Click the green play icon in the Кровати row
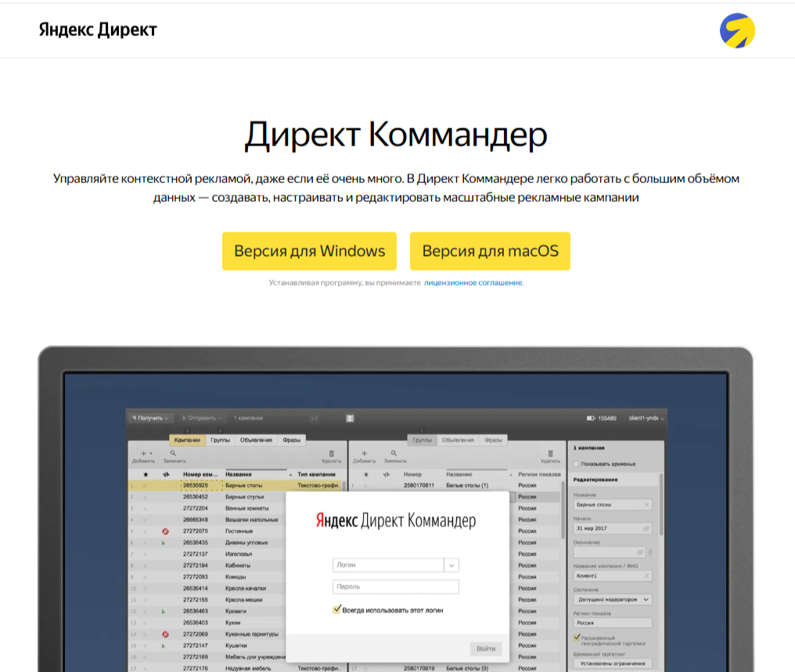 (164, 611)
